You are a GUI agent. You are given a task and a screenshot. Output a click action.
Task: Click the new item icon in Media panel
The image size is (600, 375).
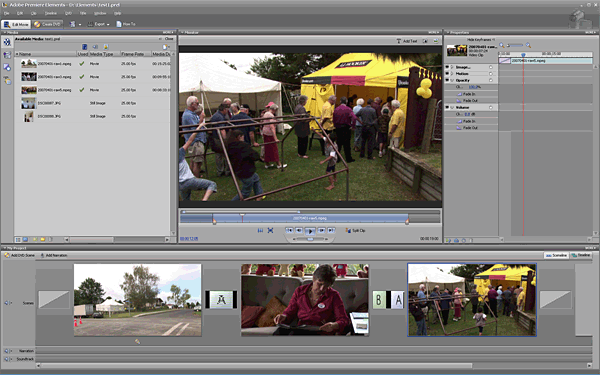[165, 47]
